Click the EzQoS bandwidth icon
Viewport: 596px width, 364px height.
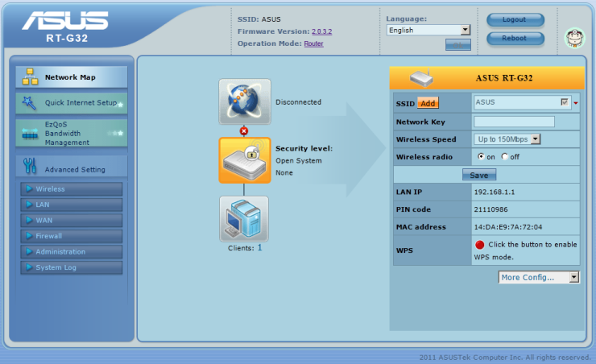pyautogui.click(x=30, y=134)
